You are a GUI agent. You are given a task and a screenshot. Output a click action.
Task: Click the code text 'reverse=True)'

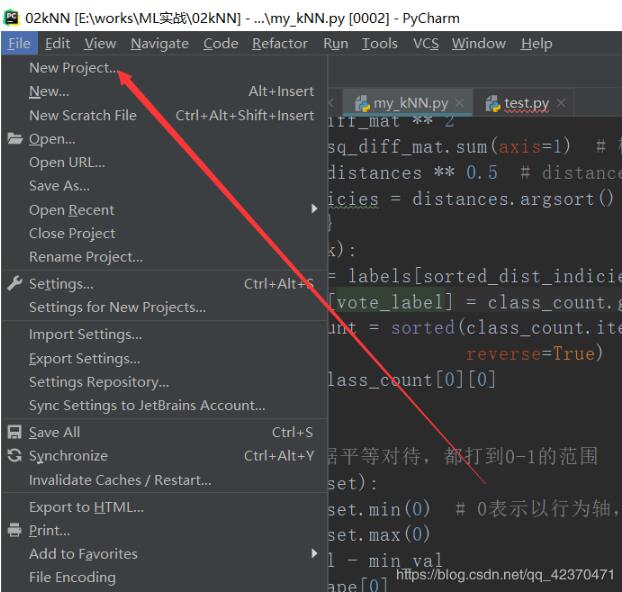[534, 353]
